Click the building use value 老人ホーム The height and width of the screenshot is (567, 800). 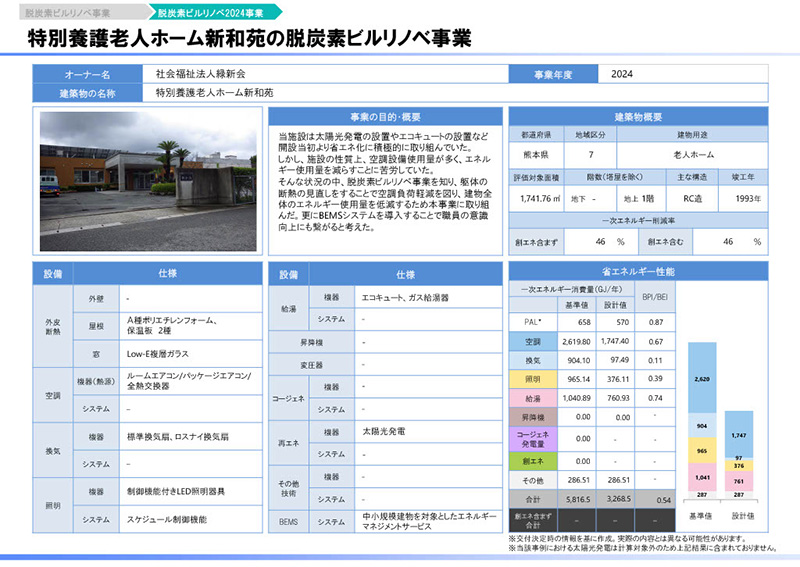click(693, 155)
